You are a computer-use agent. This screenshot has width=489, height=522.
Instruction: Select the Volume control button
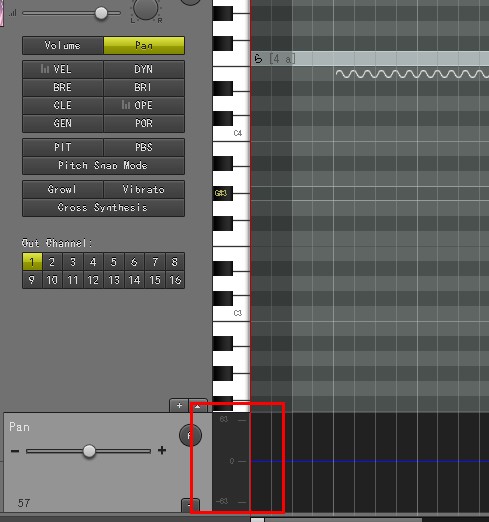click(x=63, y=45)
